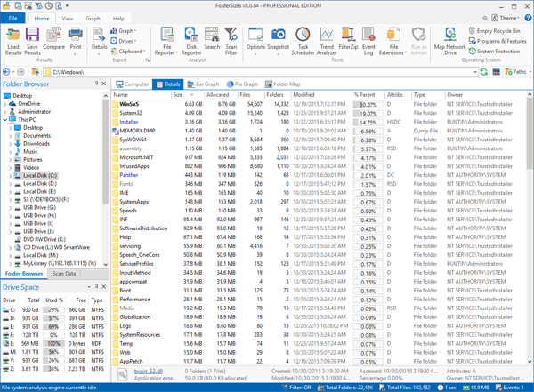Click Empty Recycle Bin
Image resolution: width=534 pixels, height=392 pixels.
point(499,30)
